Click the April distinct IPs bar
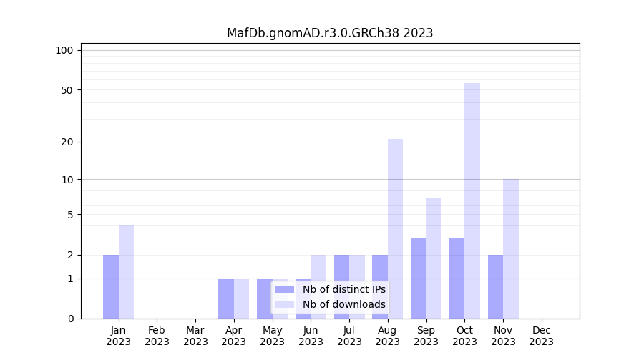This screenshot has width=644, height=358. pyautogui.click(x=226, y=299)
